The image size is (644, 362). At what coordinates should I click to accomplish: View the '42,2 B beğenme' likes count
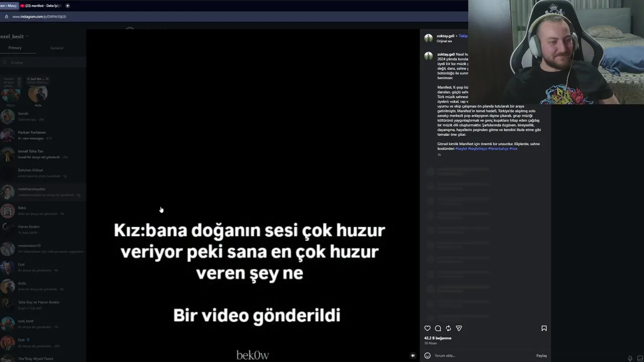tap(438, 338)
